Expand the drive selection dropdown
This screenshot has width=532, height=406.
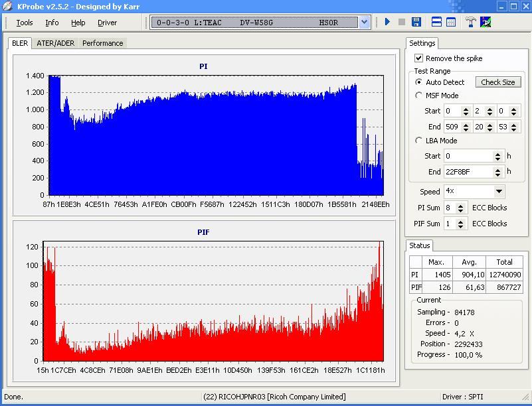(364, 23)
